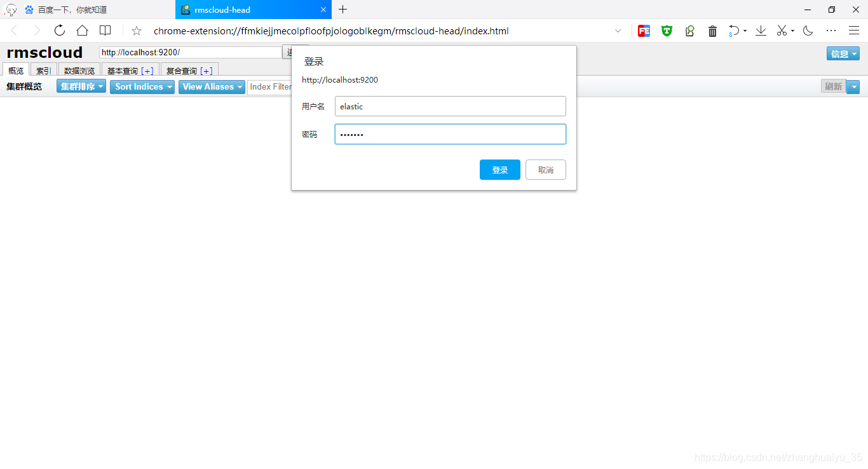Open a new tab with plus icon
Screen dimensions: 868x469
343,10
